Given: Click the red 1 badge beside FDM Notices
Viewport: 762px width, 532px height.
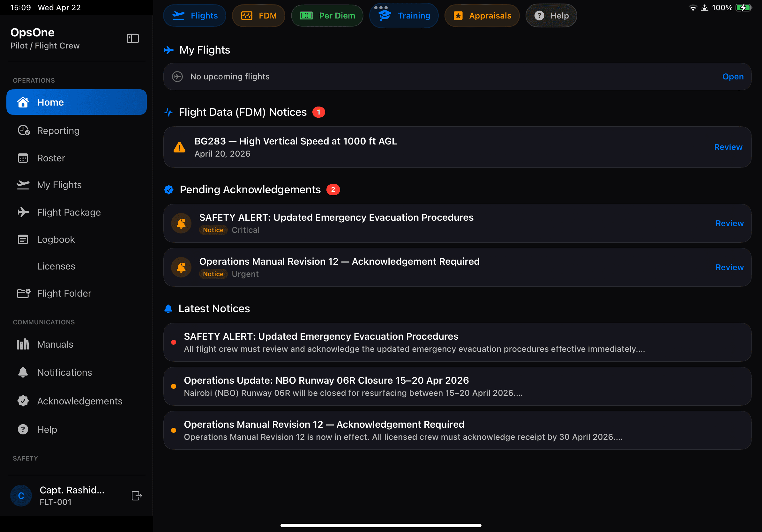Looking at the screenshot, I should (x=318, y=112).
